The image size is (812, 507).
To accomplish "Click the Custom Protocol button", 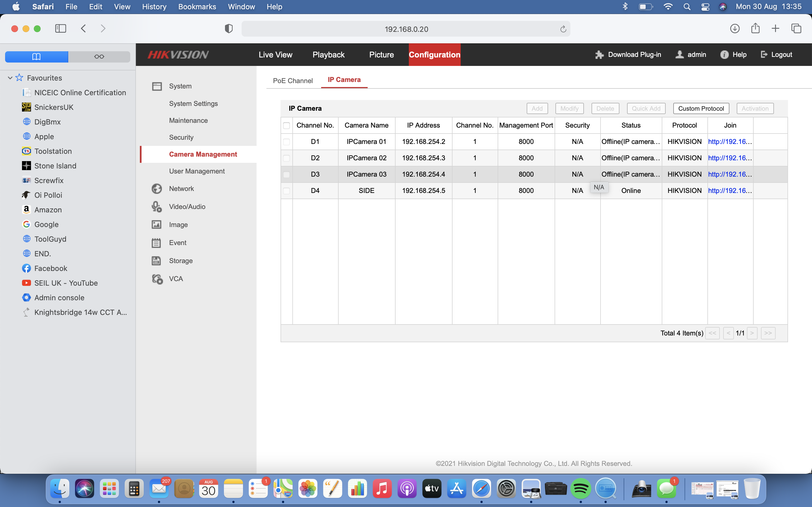I will click(x=701, y=108).
